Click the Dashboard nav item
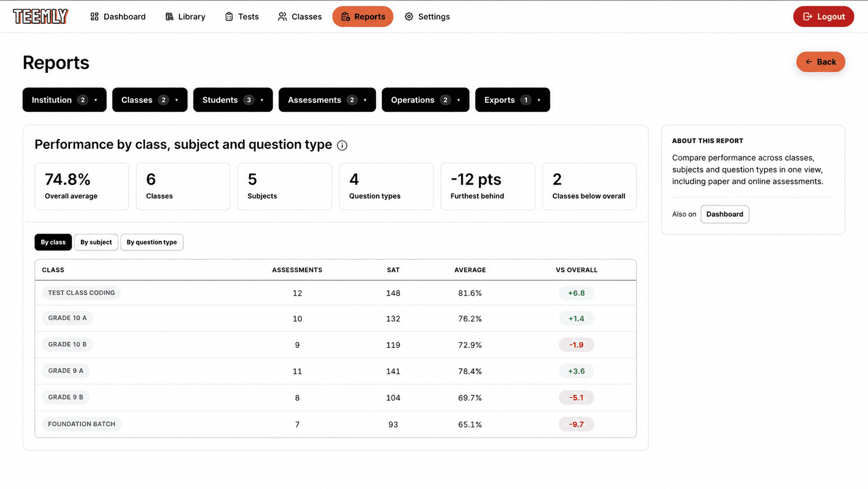The height and width of the screenshot is (489, 868). [x=118, y=17]
